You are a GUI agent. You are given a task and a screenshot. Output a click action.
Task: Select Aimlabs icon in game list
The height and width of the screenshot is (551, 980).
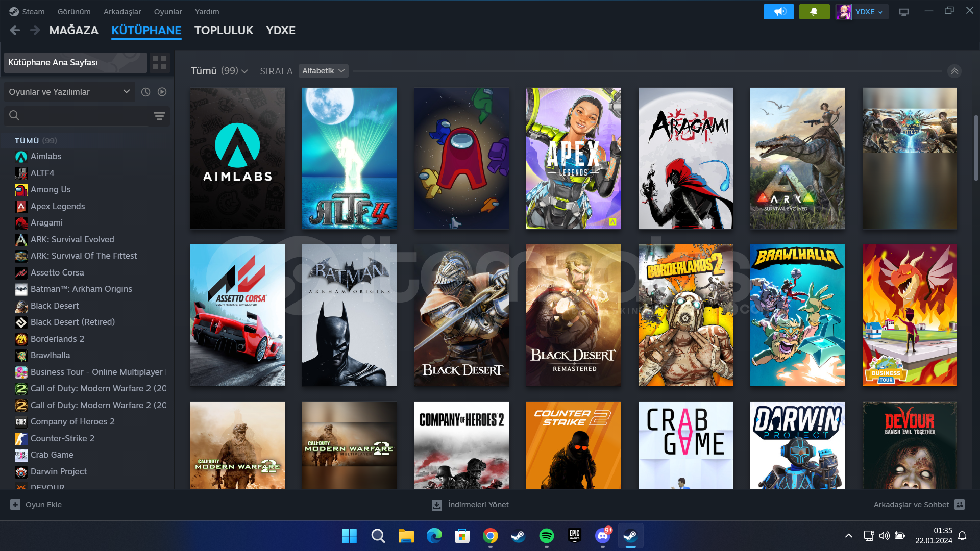tap(21, 157)
